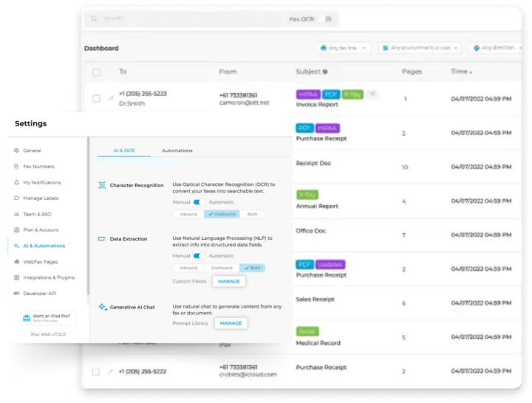Open the Any environment or user dropdown
This screenshot has width=532, height=403.
tap(420, 48)
